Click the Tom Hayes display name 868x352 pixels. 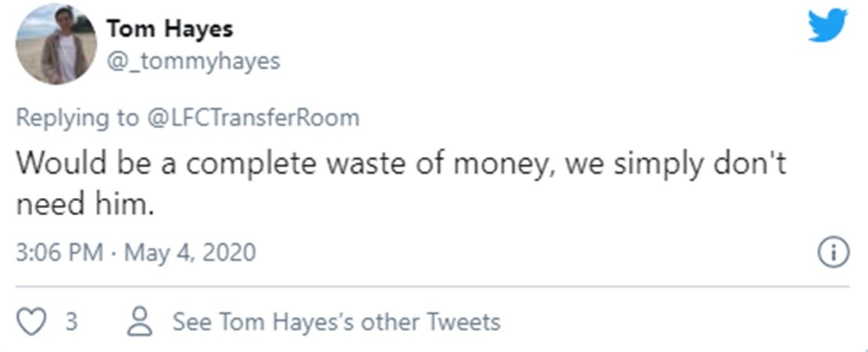tap(170, 30)
